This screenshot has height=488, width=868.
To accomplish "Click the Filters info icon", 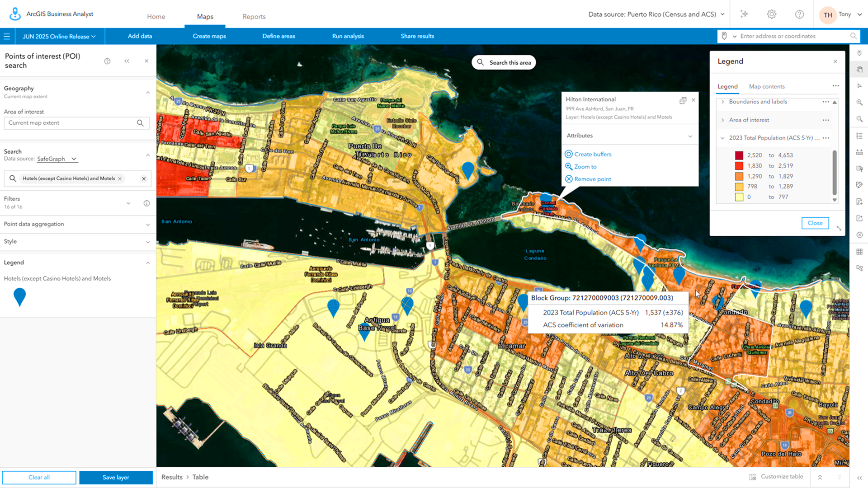I will [x=146, y=203].
